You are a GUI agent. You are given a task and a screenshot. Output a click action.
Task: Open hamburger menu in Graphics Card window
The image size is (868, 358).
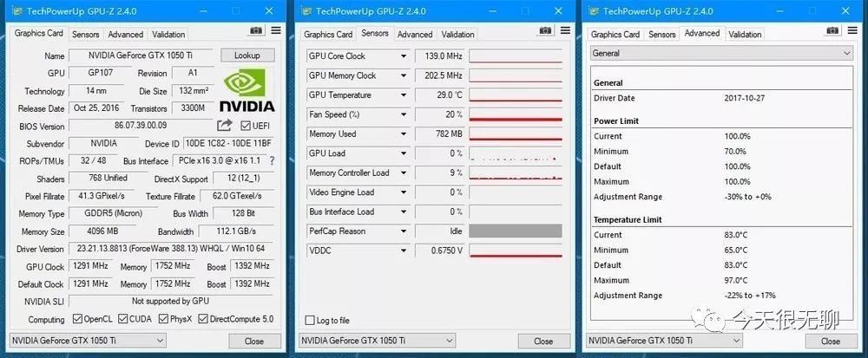pyautogui.click(x=276, y=30)
